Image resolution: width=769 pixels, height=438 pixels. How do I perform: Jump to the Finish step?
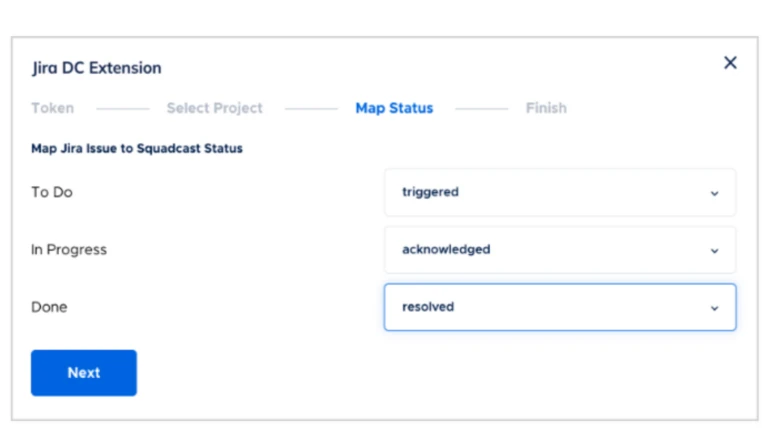click(546, 108)
